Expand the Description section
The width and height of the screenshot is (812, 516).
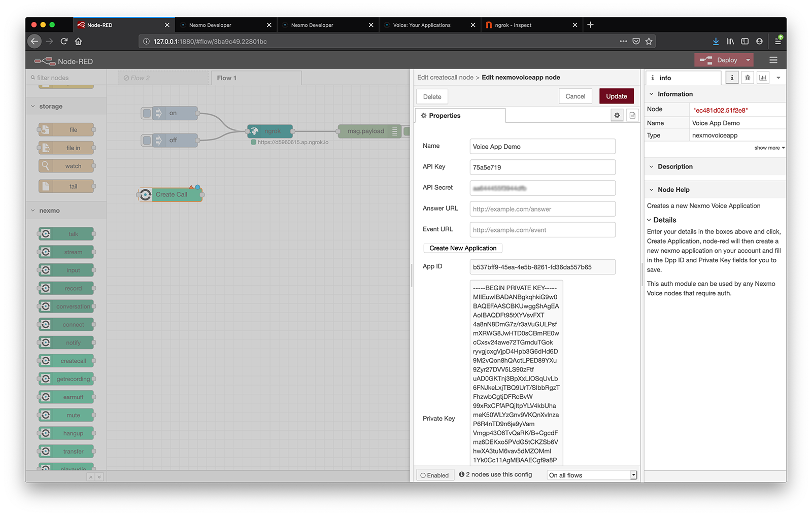[x=652, y=166]
